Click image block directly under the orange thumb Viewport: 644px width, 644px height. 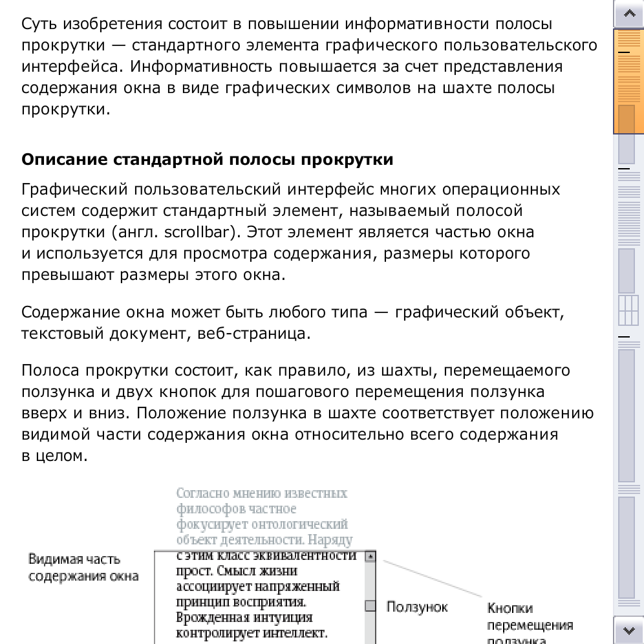click(627, 149)
